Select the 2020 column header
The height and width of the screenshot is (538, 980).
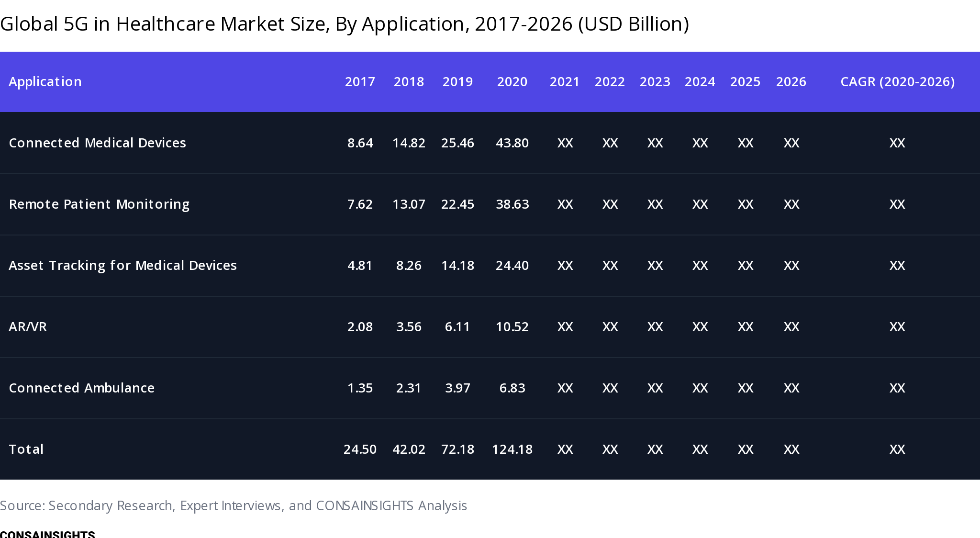click(512, 82)
